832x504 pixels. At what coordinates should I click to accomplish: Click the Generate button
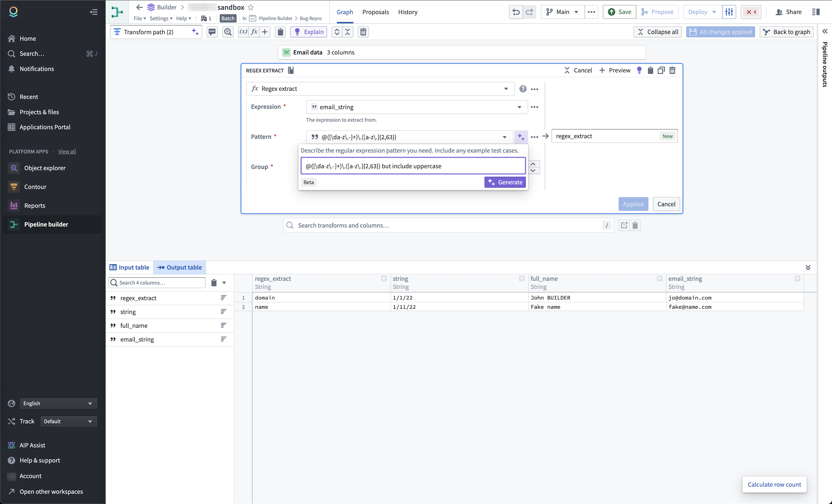click(x=505, y=182)
